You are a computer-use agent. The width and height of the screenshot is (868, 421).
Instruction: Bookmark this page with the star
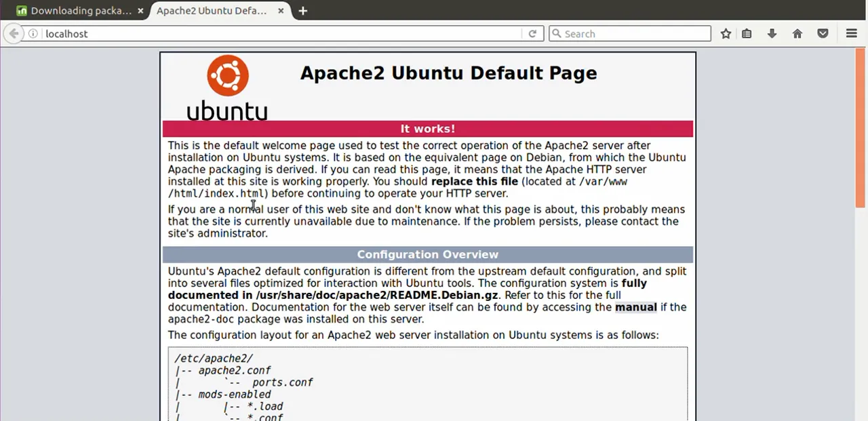pos(726,34)
